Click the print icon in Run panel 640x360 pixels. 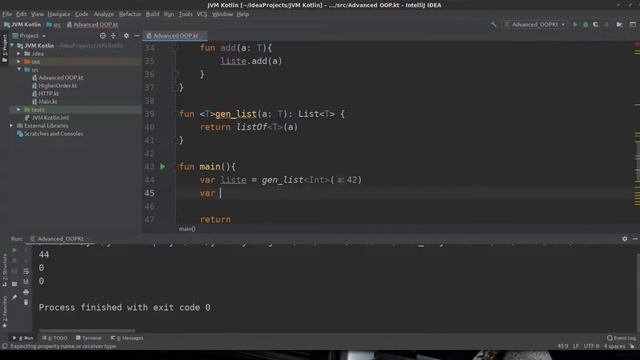pos(26,292)
